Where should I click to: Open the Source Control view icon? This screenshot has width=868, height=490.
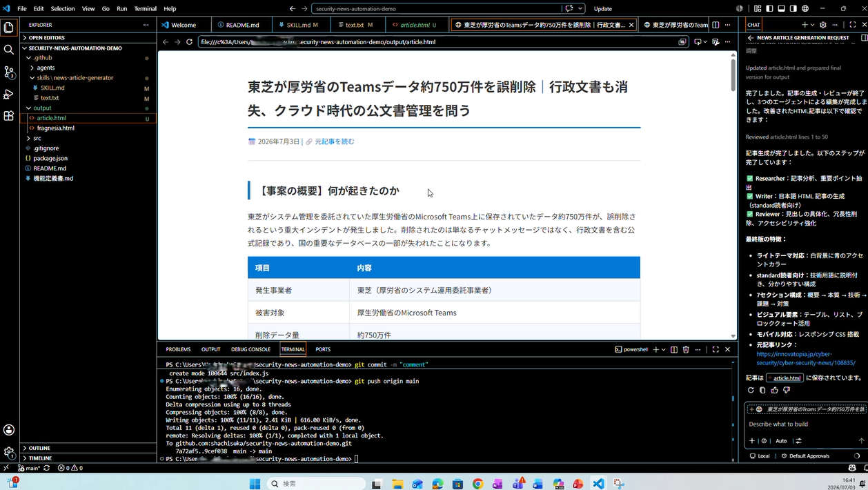coord(9,72)
